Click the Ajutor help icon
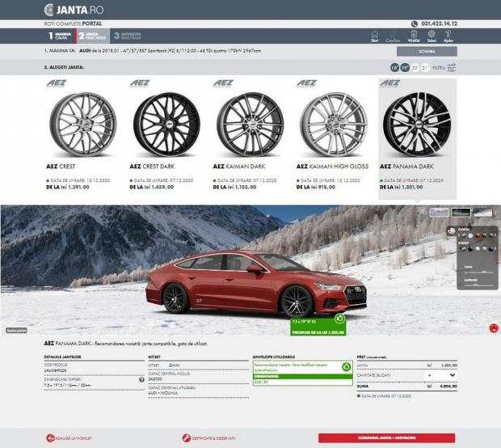The image size is (501, 448). (x=449, y=36)
